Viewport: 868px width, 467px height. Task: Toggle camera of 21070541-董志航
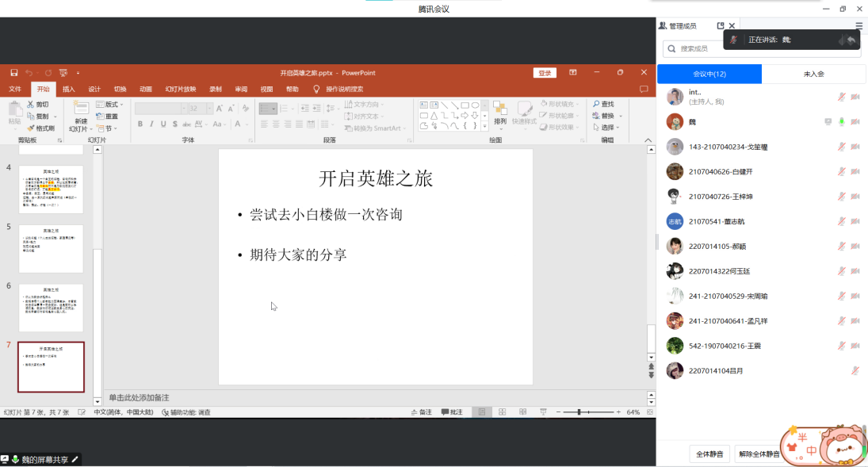click(855, 222)
